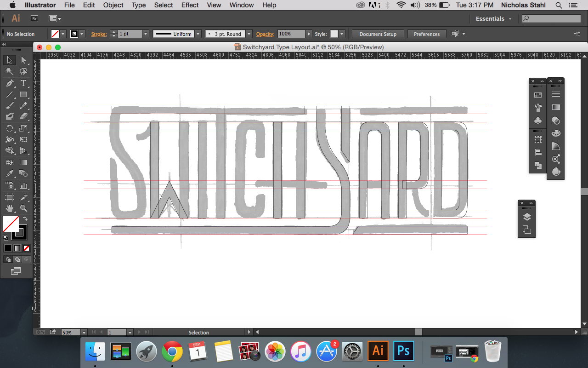Open the Swatches panel icon

(538, 95)
